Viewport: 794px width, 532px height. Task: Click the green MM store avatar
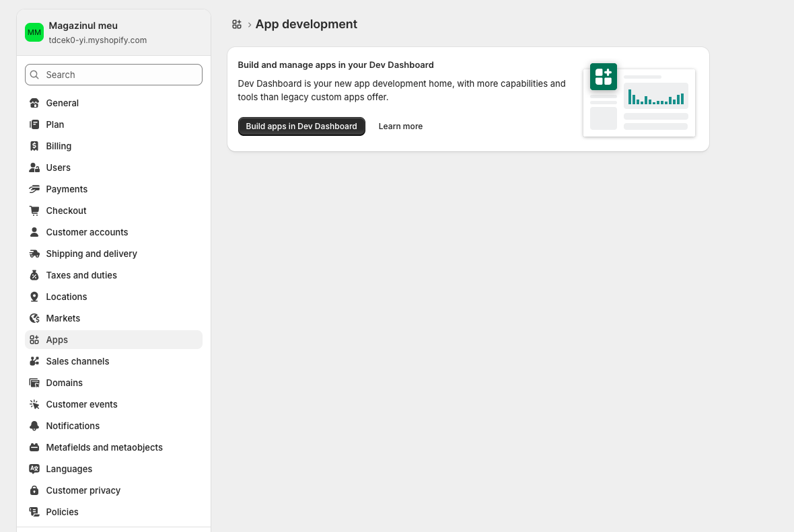point(34,32)
